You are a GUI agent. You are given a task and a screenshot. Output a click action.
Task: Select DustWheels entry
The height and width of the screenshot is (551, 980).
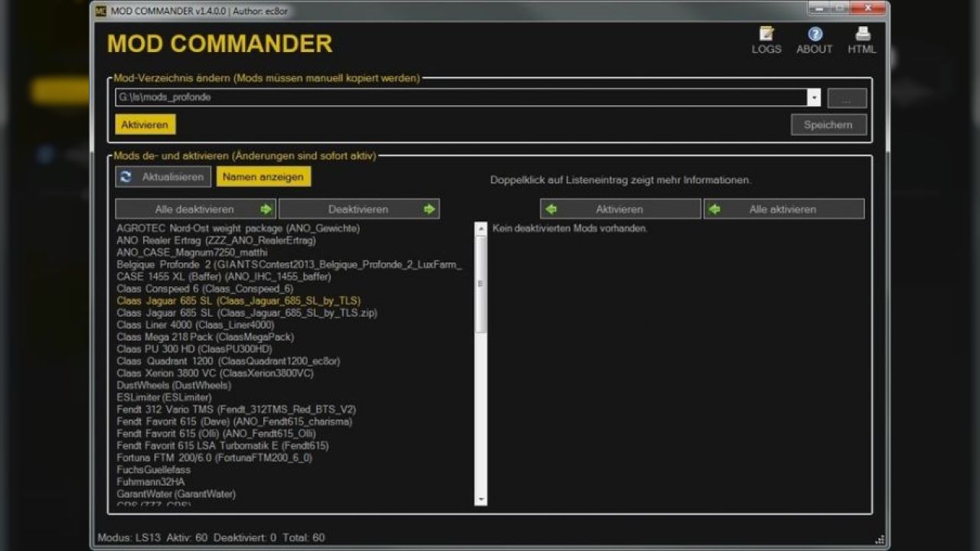(174, 386)
